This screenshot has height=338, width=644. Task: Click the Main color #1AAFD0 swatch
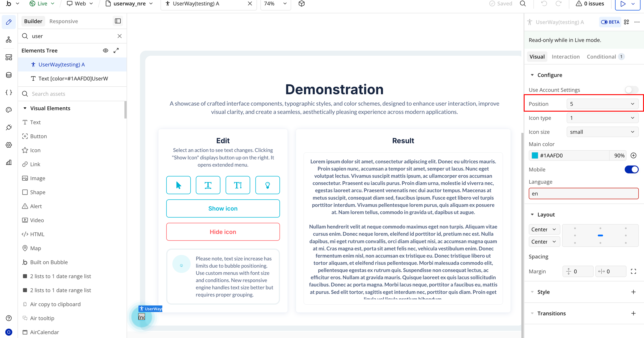point(535,156)
